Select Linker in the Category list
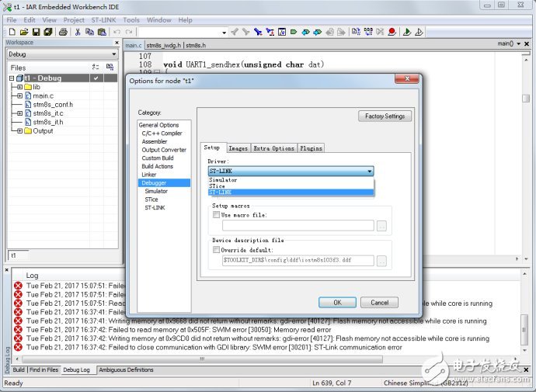 click(x=149, y=175)
